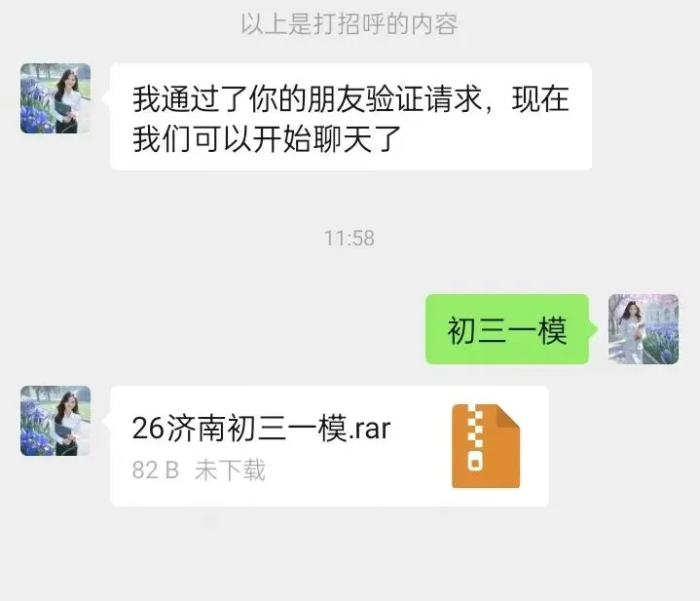The image size is (700, 601).
Task: Select the friend verification message bubble
Action: point(350,117)
